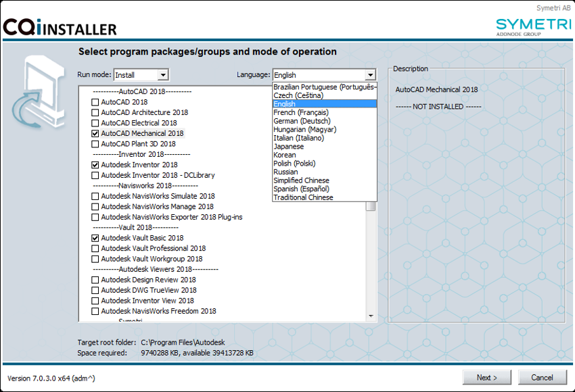Viewport: 575px width, 392px height.
Task: Cancel the installer
Action: pos(542,377)
